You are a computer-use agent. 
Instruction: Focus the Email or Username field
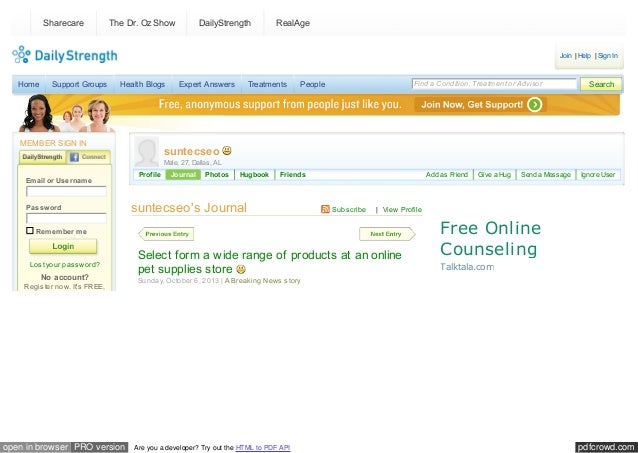coord(66,191)
